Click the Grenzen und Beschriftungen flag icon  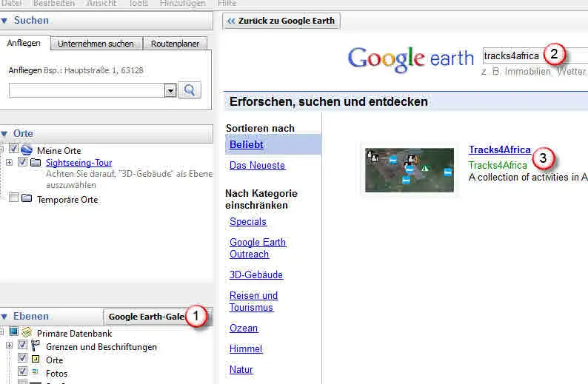point(36,345)
